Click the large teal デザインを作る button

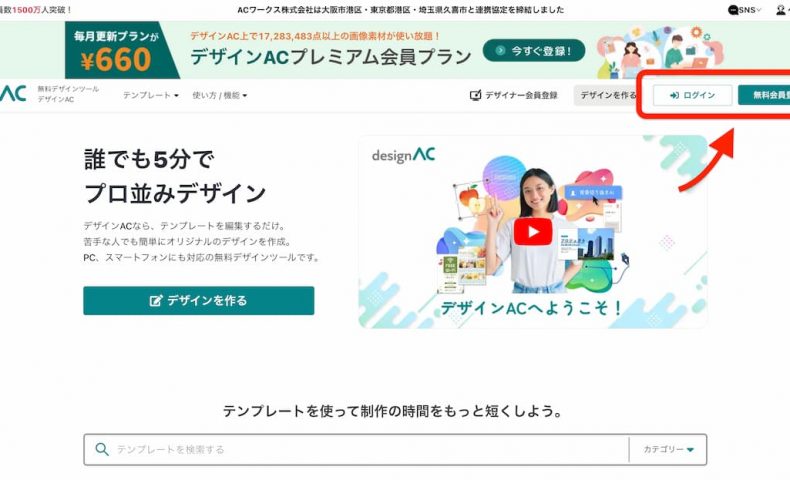point(199,301)
